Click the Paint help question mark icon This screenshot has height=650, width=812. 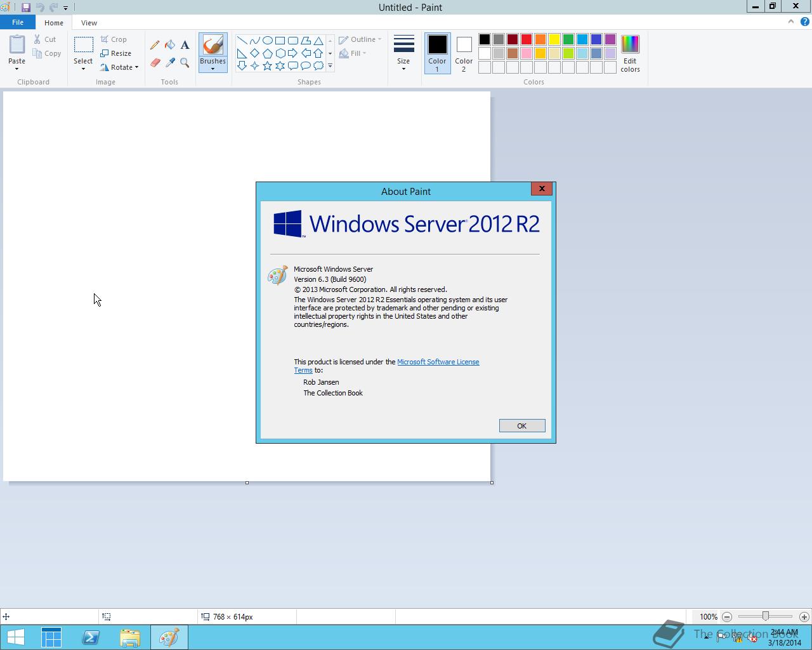805,22
